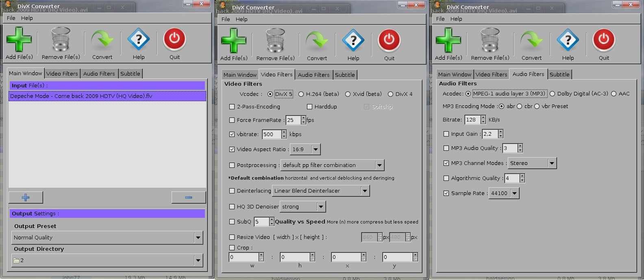The width and height of the screenshot is (644, 280).
Task: Click Convert arrow icon in Audio Filters window
Action: 531,40
